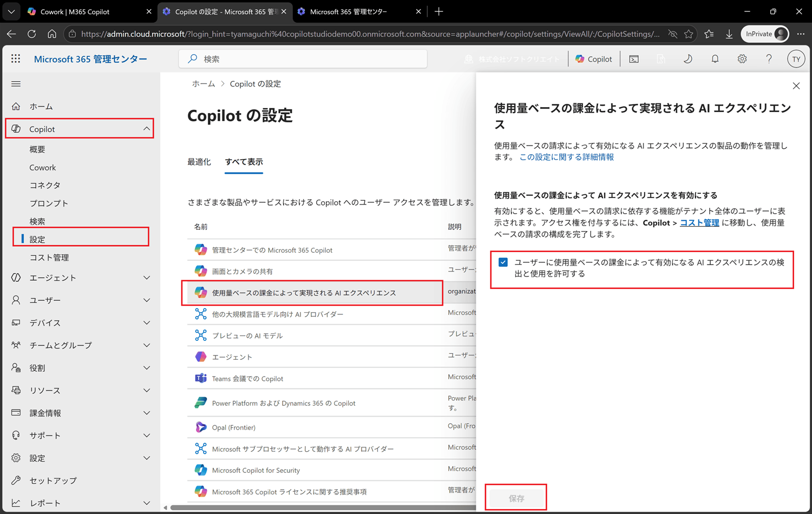Open この設定に関する詳細情報 link
This screenshot has height=514, width=812.
tap(567, 157)
